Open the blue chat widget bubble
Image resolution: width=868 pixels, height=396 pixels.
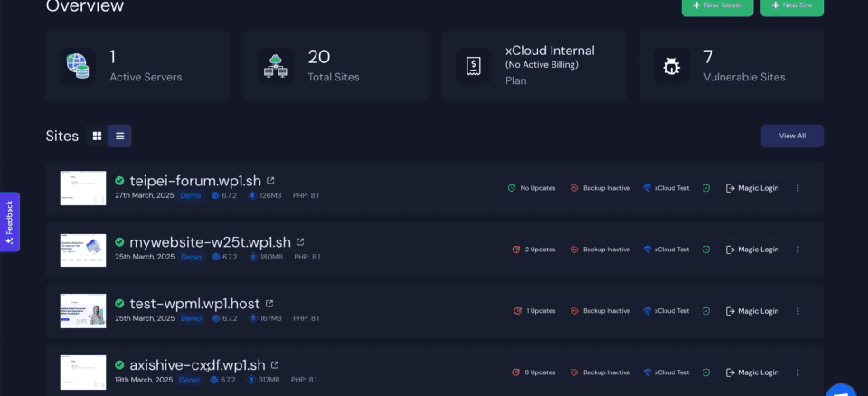(x=842, y=390)
